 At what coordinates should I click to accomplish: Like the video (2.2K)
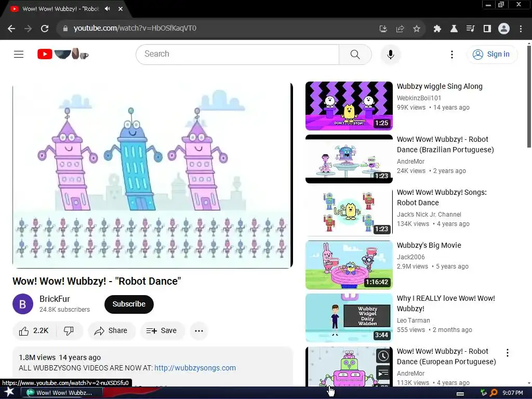click(34, 331)
